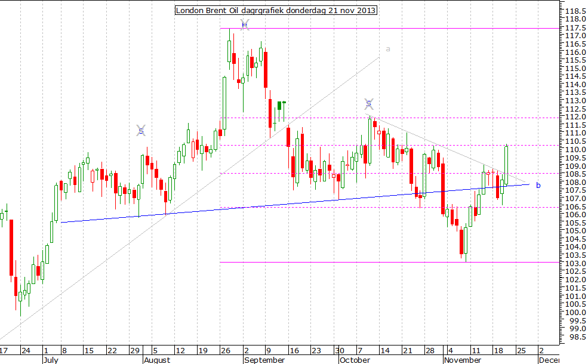
Task: Click date label 7 in October
Action: point(360,351)
